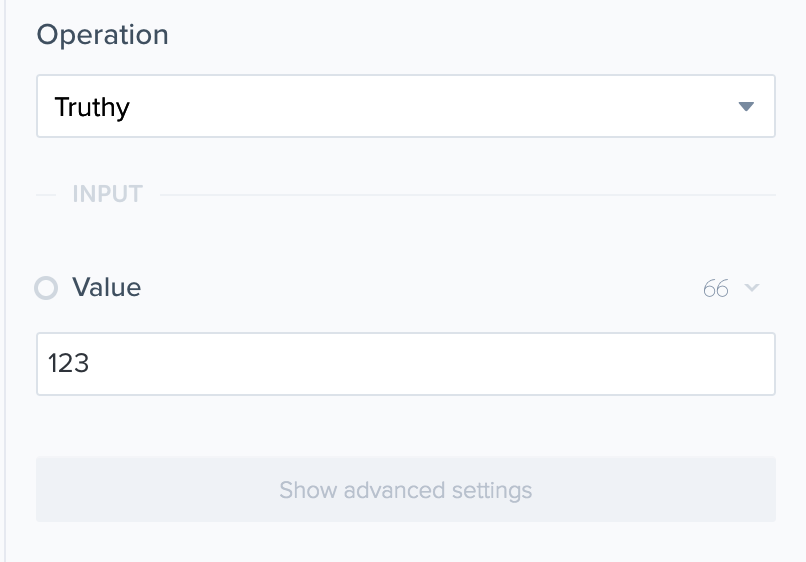806x562 pixels.
Task: Click empty area of the Value text box
Action: pyautogui.click(x=450, y=364)
